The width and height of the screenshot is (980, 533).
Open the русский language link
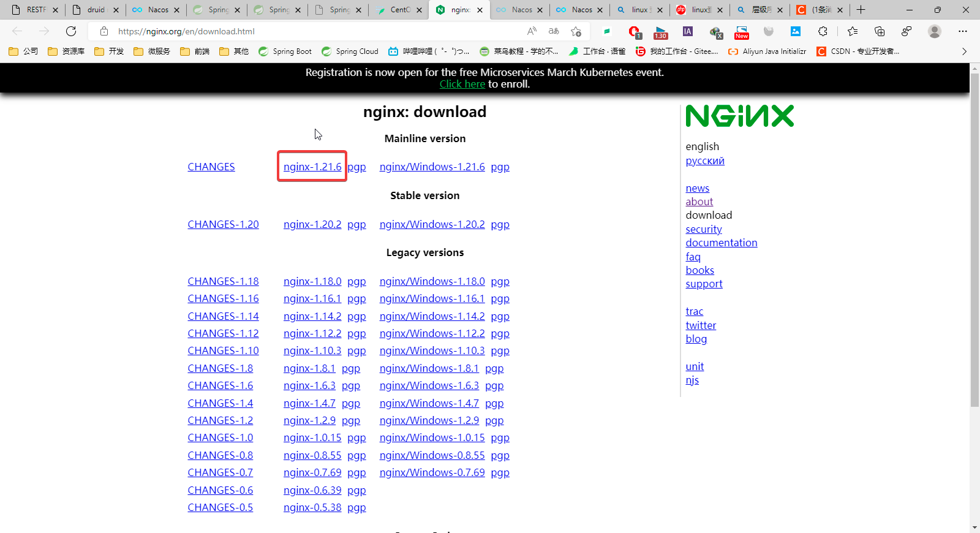[705, 161]
